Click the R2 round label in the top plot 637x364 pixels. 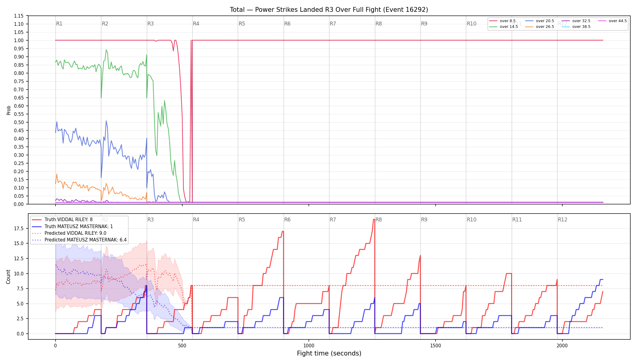coord(105,24)
